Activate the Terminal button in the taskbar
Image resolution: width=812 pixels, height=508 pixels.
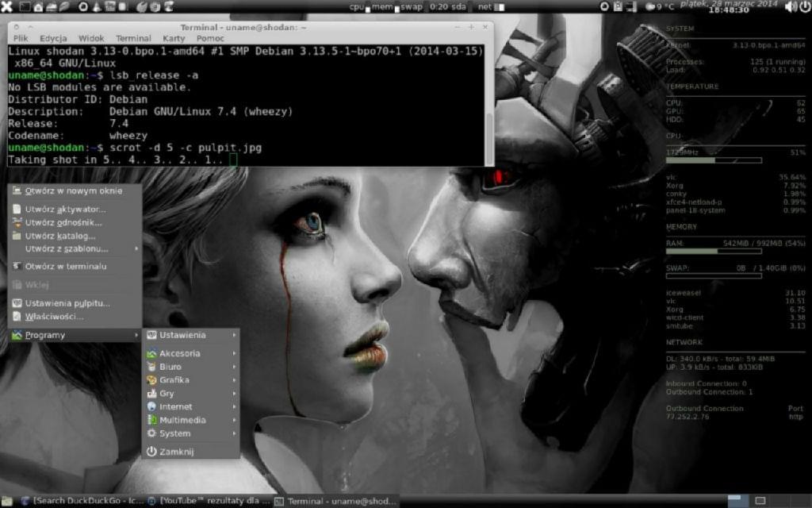(x=335, y=502)
